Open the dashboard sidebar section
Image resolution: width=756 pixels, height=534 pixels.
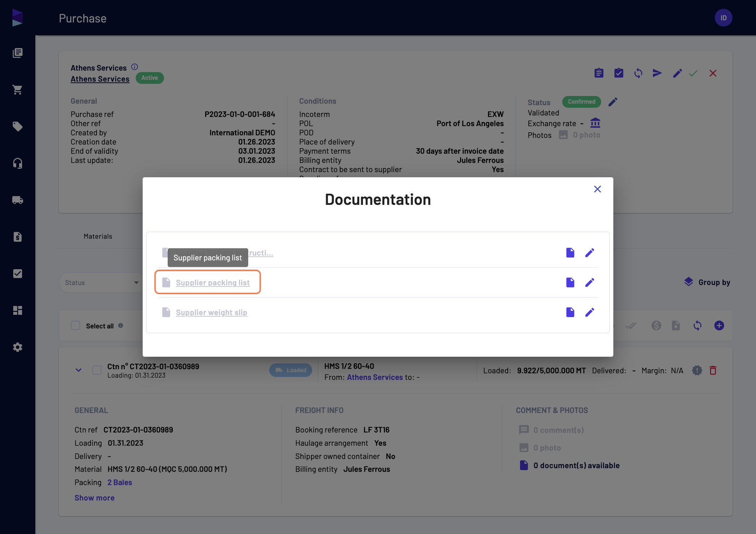click(17, 310)
